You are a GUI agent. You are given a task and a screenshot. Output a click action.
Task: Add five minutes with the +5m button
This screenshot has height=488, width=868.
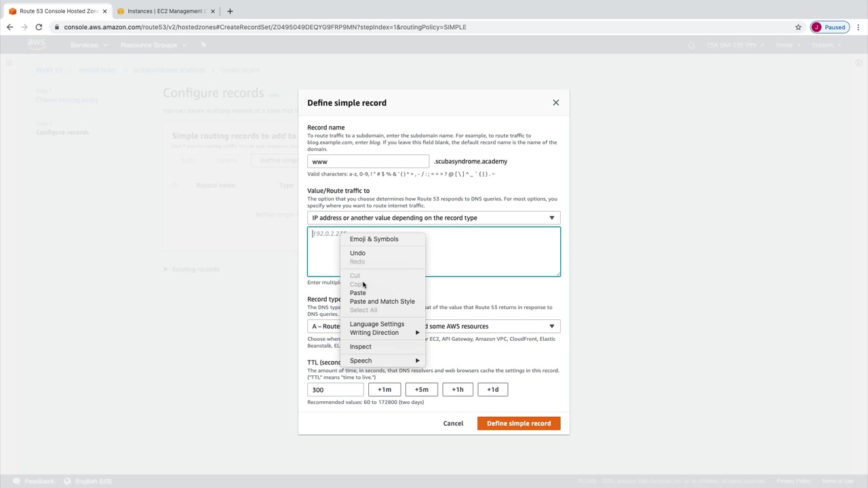(x=421, y=390)
